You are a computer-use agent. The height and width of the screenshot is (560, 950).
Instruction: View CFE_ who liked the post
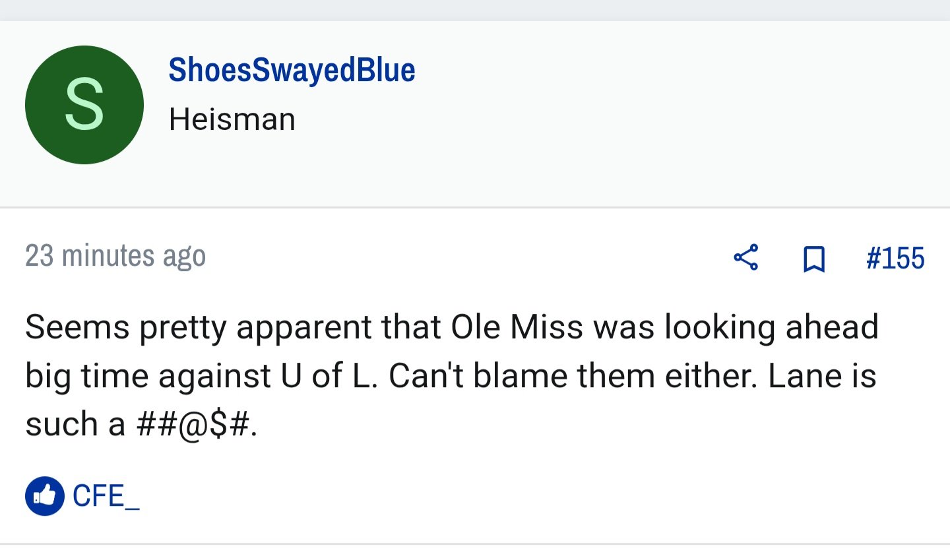tap(106, 496)
